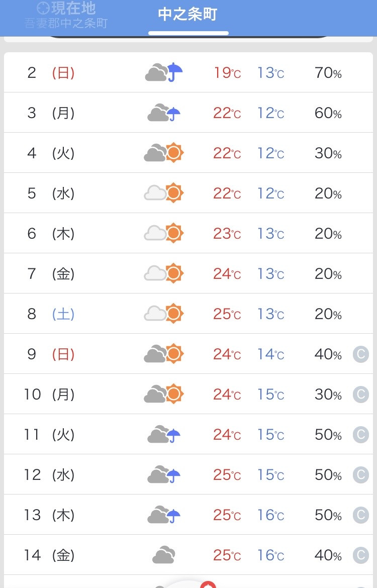Tap the C badge on day 9
The image size is (377, 588).
(361, 354)
